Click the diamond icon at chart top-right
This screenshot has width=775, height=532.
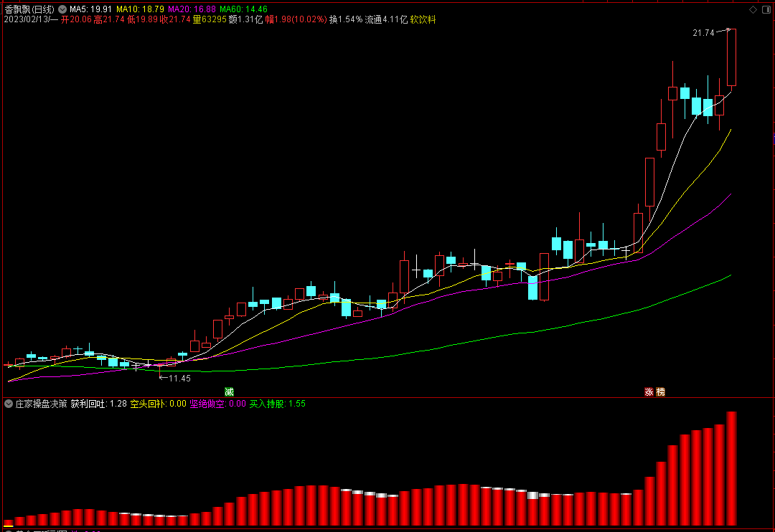[753, 9]
